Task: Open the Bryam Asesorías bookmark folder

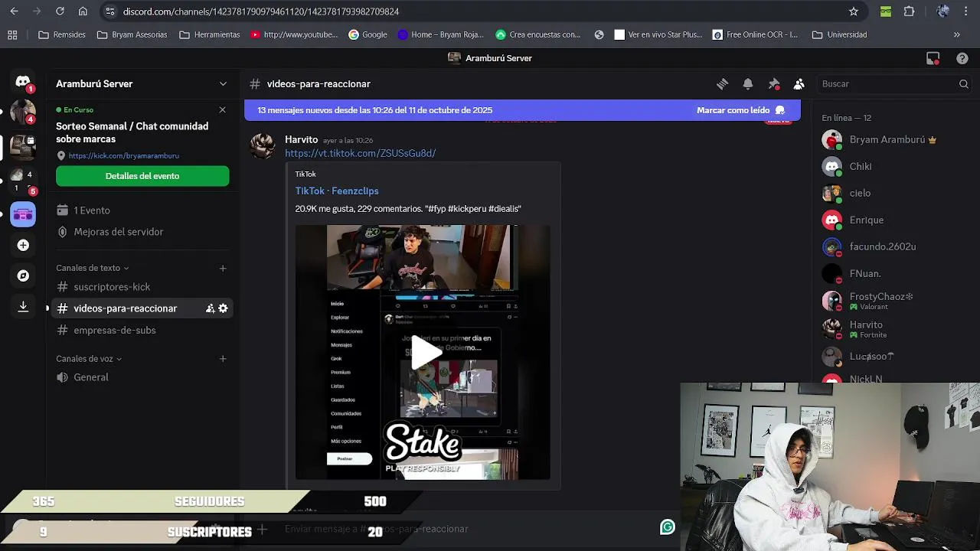Action: 132,34
